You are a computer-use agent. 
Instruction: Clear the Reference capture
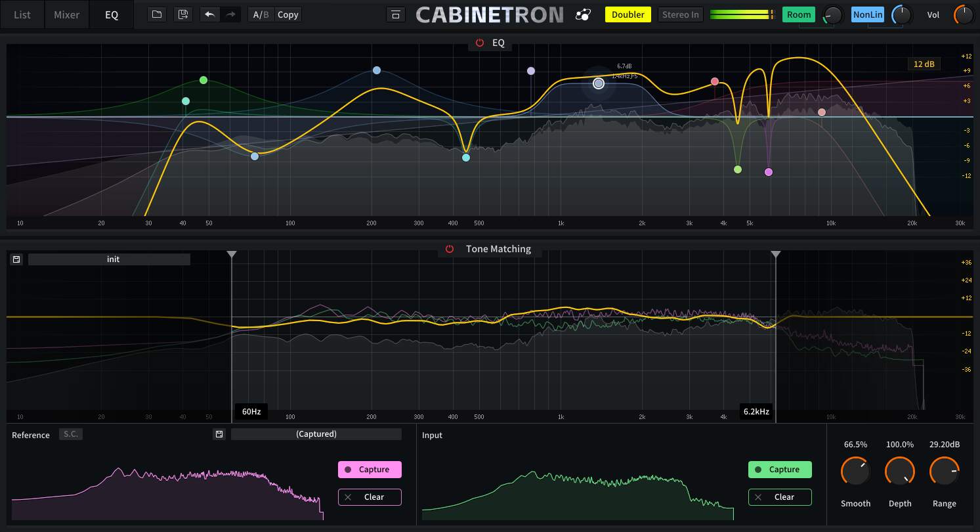click(x=370, y=497)
